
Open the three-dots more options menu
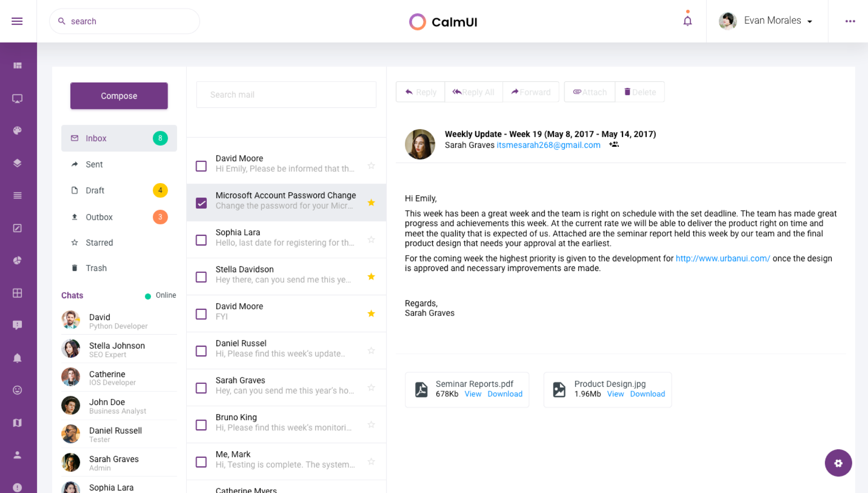pyautogui.click(x=850, y=21)
